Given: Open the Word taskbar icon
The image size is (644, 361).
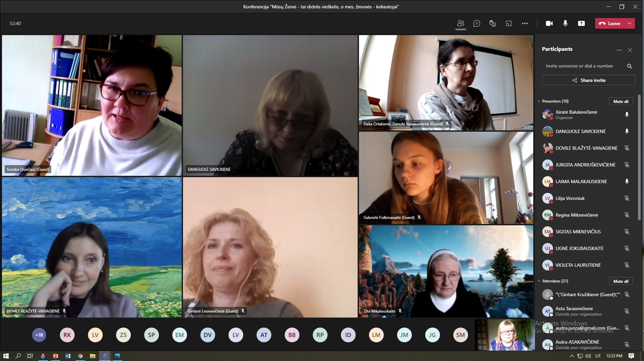Looking at the screenshot, I should click(68, 356).
